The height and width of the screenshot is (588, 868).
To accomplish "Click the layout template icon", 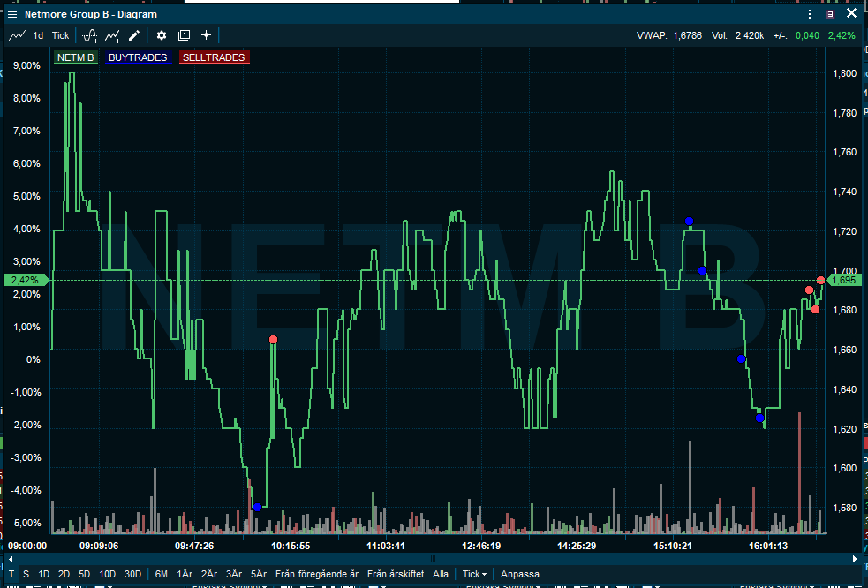I will click(184, 35).
